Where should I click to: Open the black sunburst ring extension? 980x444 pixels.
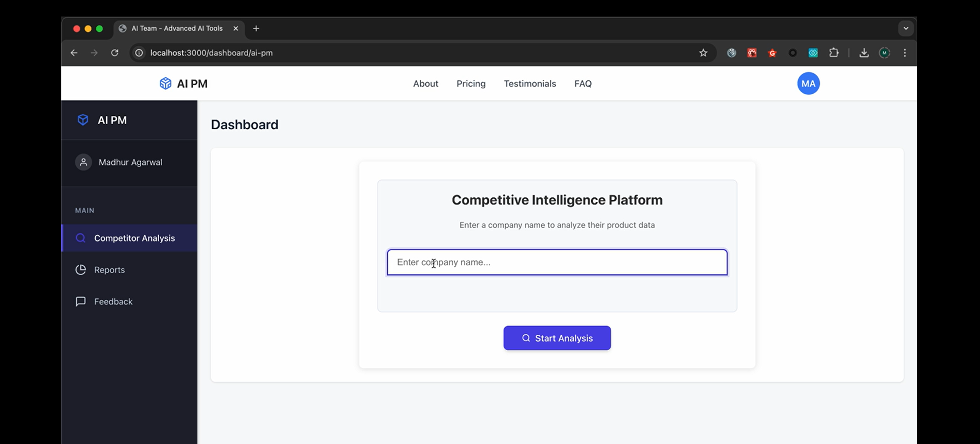(793, 53)
